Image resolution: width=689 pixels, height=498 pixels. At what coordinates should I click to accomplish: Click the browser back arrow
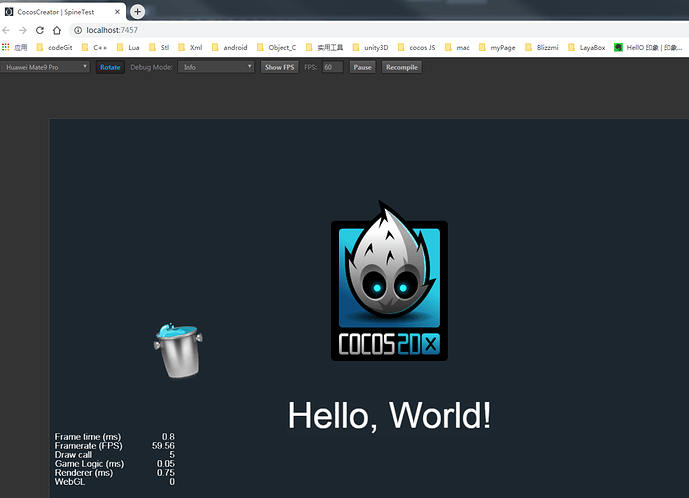click(6, 30)
